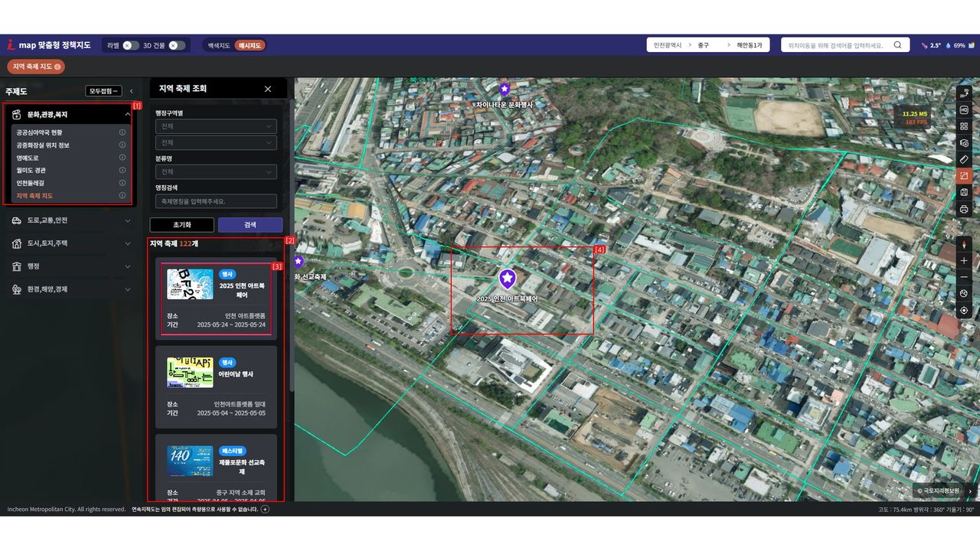Click the print map icon
This screenshot has height=551, width=980.
pyautogui.click(x=964, y=209)
